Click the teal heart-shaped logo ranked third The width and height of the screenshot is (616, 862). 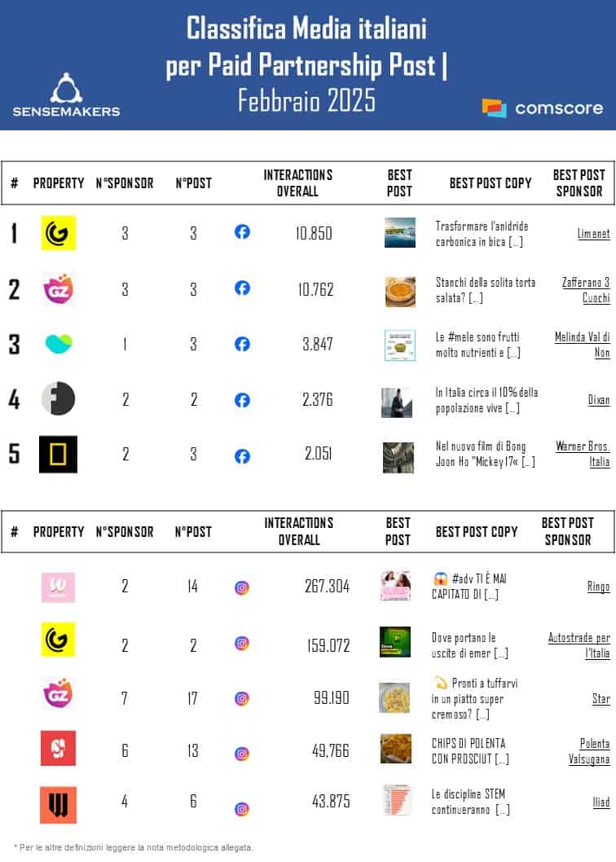(x=59, y=344)
